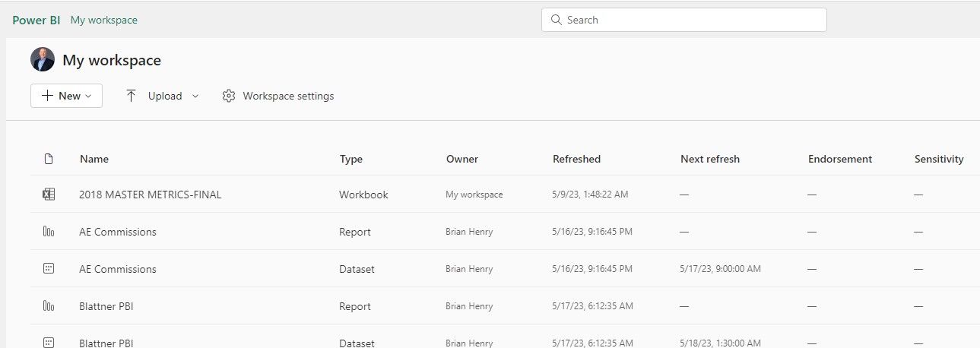Viewport: 980px width, 348px height.
Task: Click the report icon beside AE Commissions Report row
Action: (49, 232)
